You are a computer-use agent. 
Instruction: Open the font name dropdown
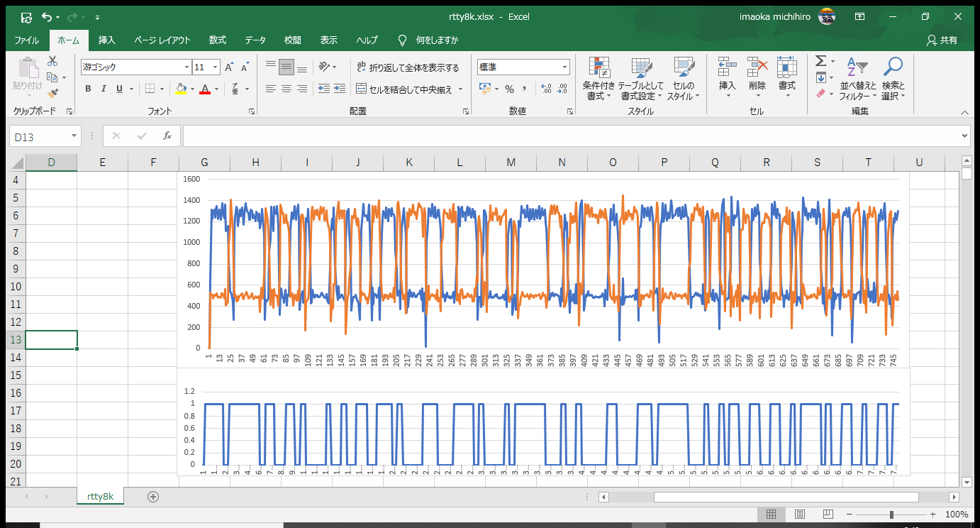pos(187,67)
